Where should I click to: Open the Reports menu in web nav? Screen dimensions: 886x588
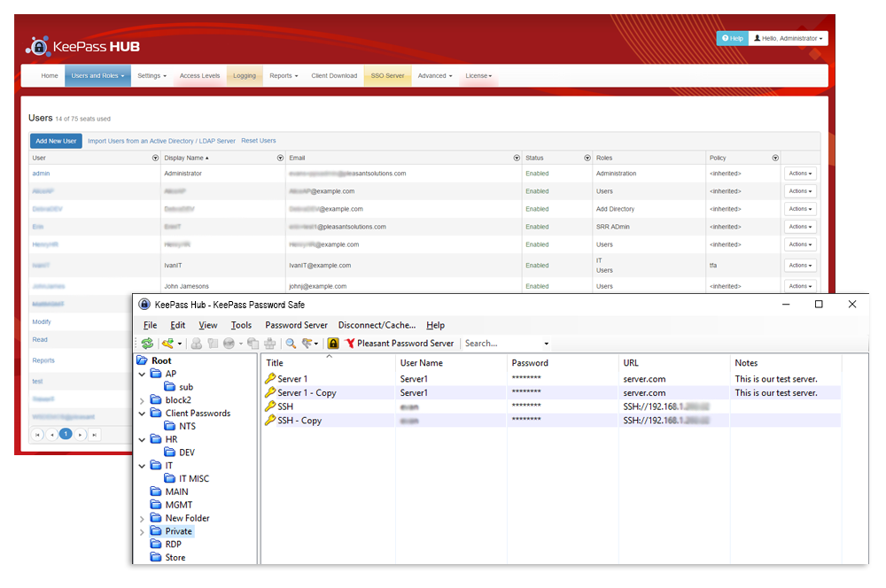[x=284, y=75]
